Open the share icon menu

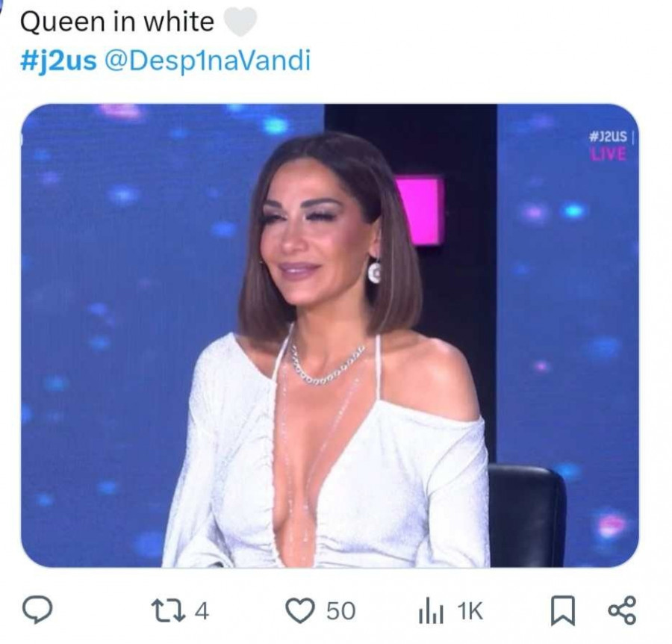coord(622,610)
